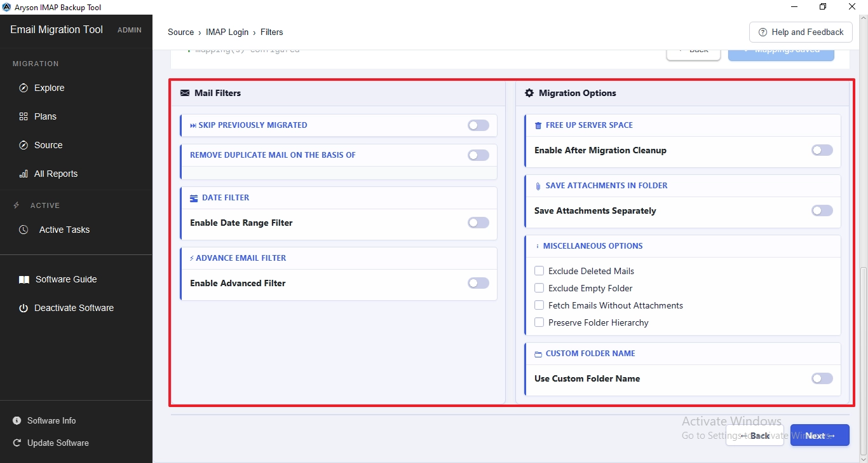This screenshot has width=868, height=463.
Task: Click the Free Up Server Space trash icon
Action: 538,125
